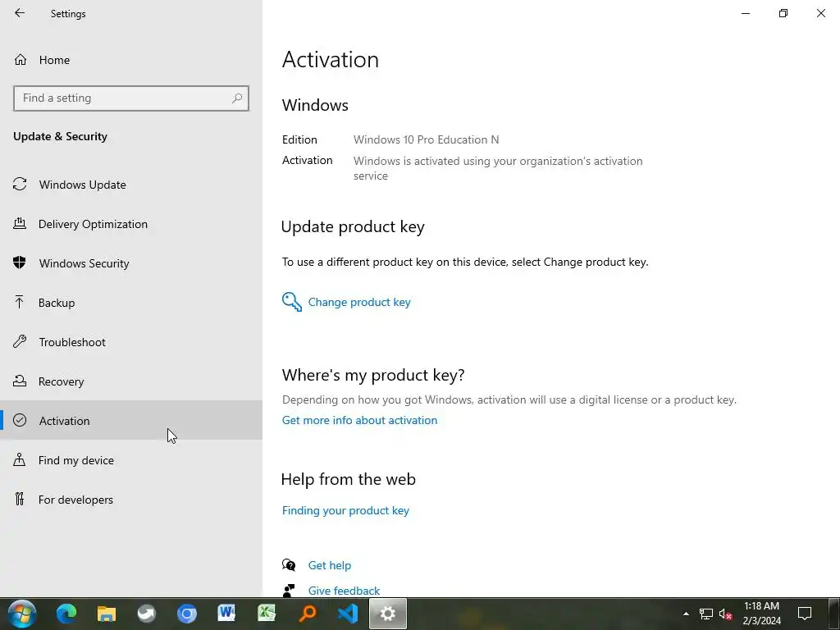The height and width of the screenshot is (630, 840).
Task: Click the Find my device person icon
Action: pyautogui.click(x=20, y=459)
